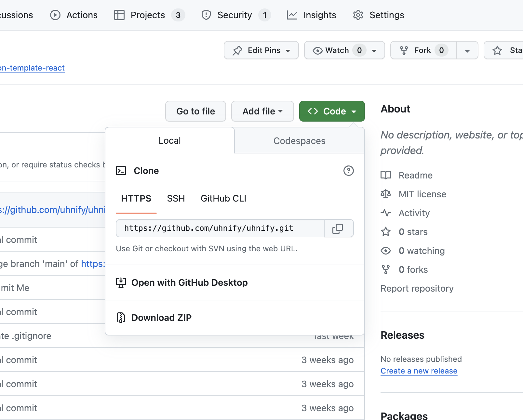The height and width of the screenshot is (420, 523).
Task: Toggle the green Code dropdown
Action: coord(332,111)
